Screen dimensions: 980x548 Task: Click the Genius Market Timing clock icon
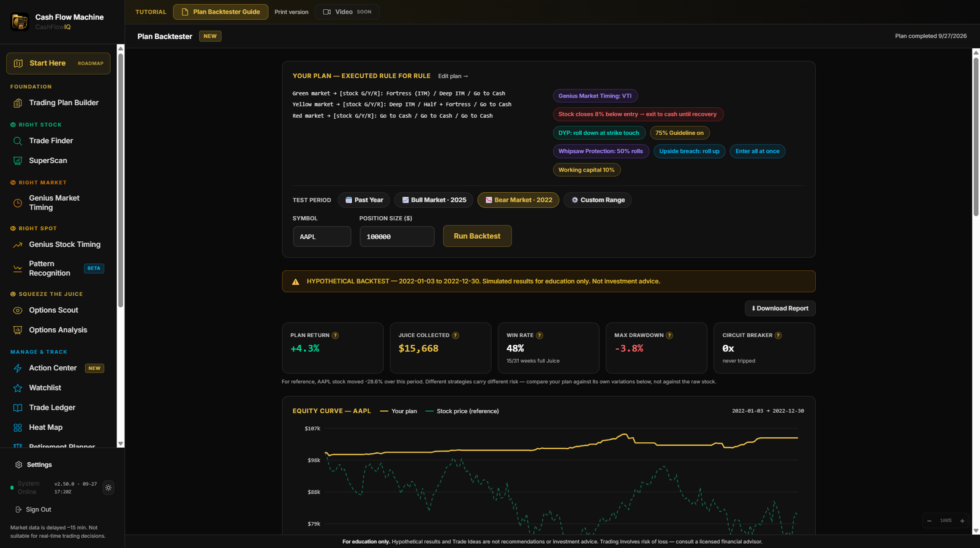click(18, 203)
